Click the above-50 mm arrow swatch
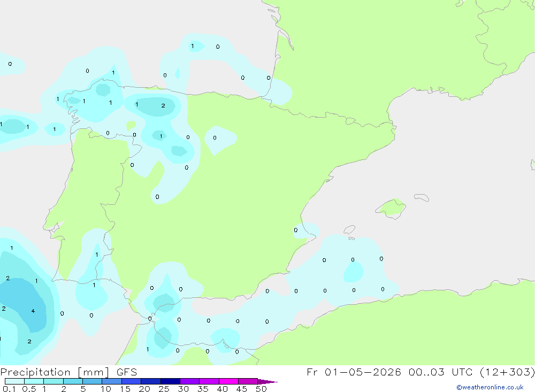Image resolution: width=535 pixels, height=392 pixels. [267, 382]
